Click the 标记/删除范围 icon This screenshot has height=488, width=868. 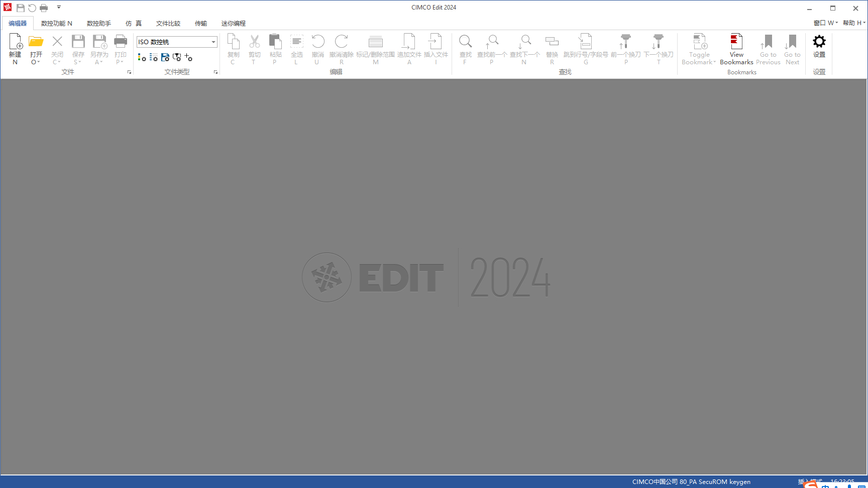(376, 42)
